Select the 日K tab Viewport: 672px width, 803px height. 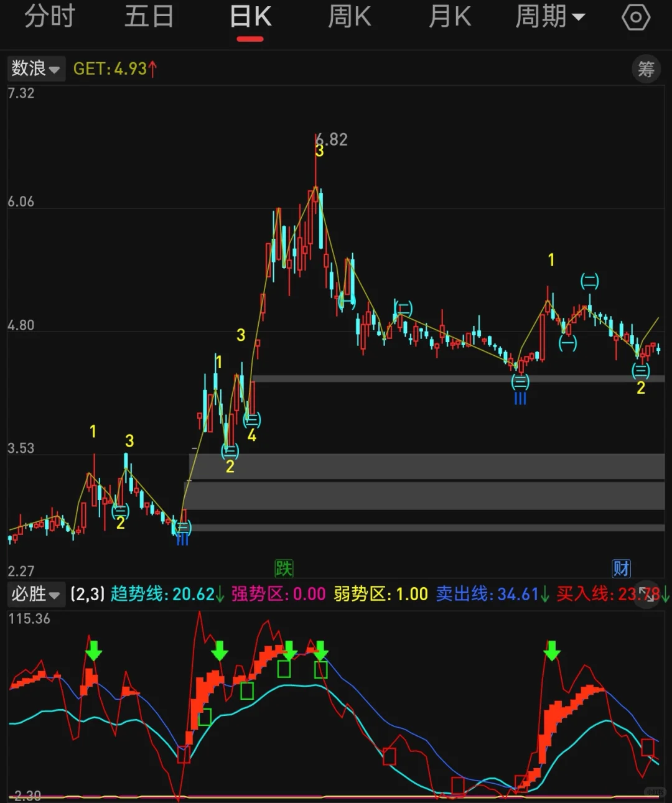pyautogui.click(x=250, y=17)
